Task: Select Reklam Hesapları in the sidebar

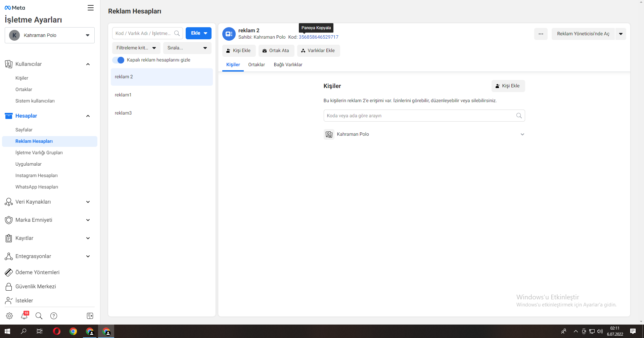Action: pyautogui.click(x=50, y=141)
